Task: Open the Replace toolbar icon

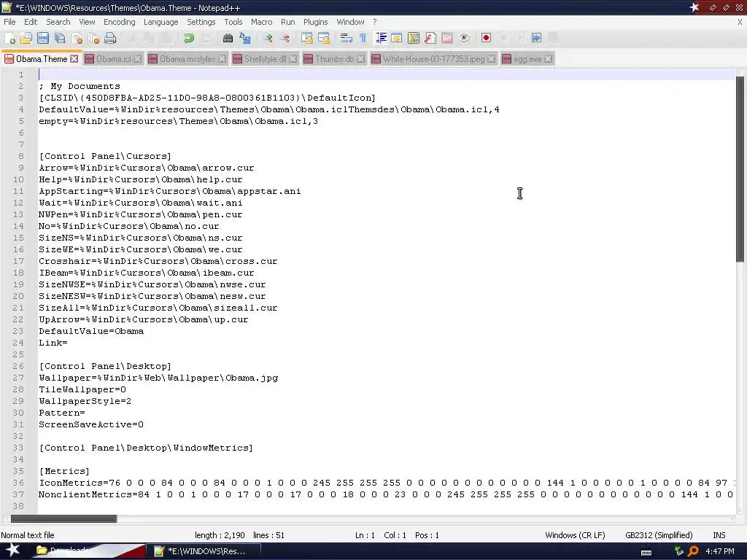Action: [245, 39]
